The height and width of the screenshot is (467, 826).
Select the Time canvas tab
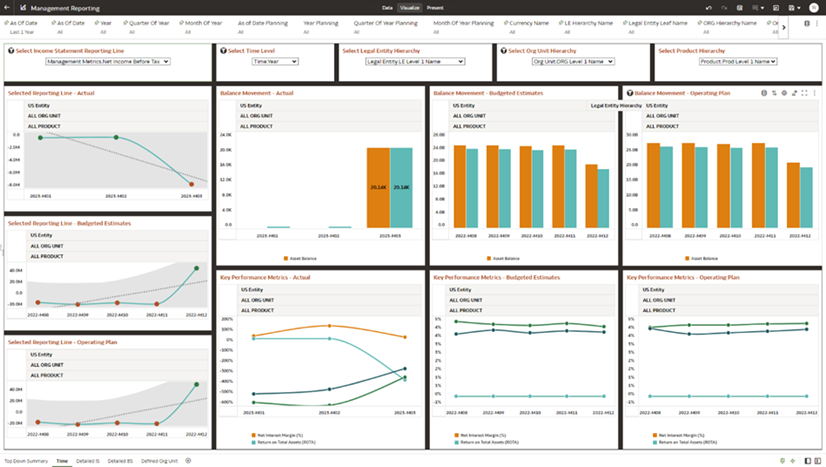(62, 461)
